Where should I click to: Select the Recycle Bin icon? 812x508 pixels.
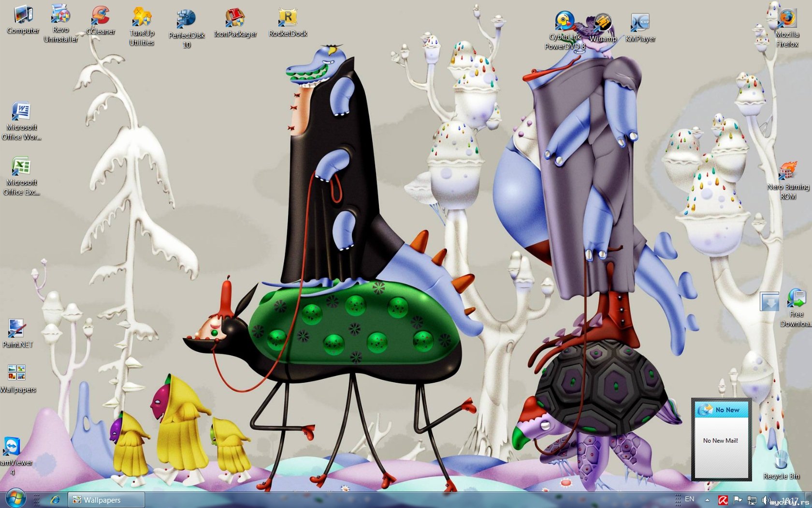click(782, 465)
